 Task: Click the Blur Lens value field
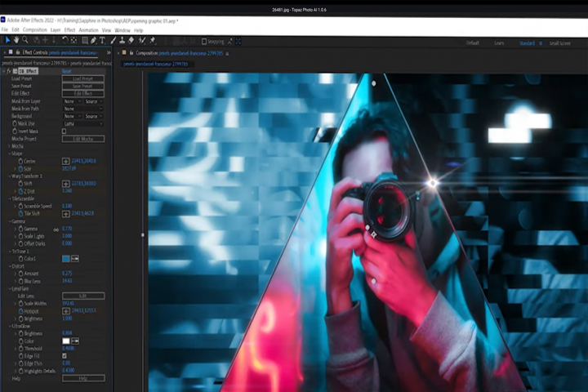(67, 281)
